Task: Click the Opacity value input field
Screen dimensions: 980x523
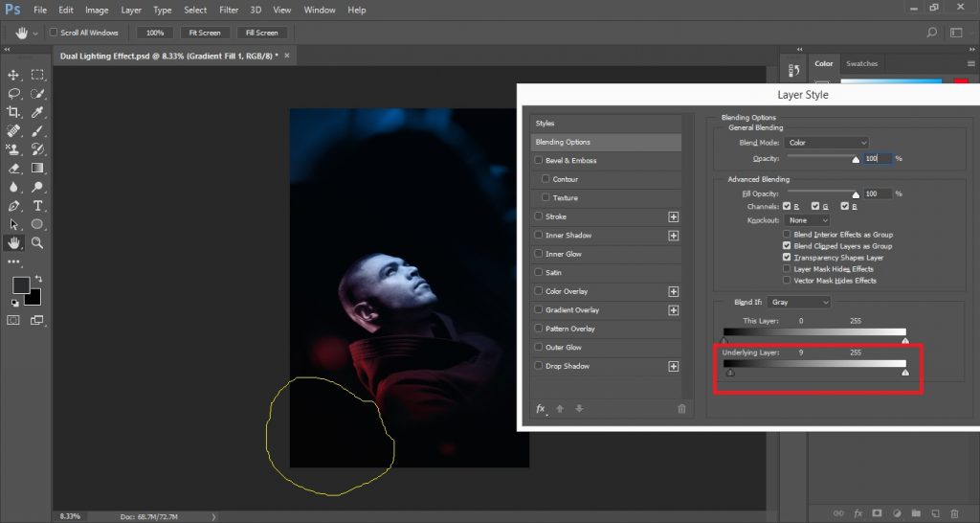Action: click(x=877, y=158)
